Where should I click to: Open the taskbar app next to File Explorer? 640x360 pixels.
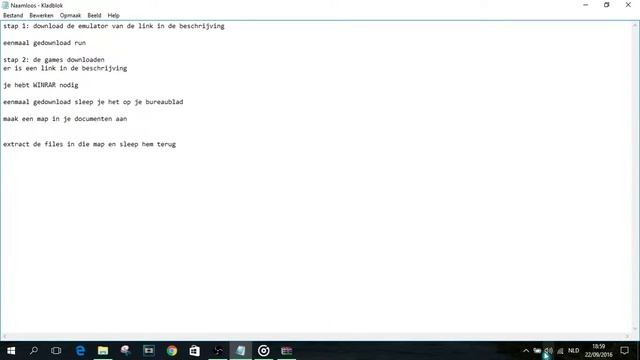pyautogui.click(x=126, y=351)
